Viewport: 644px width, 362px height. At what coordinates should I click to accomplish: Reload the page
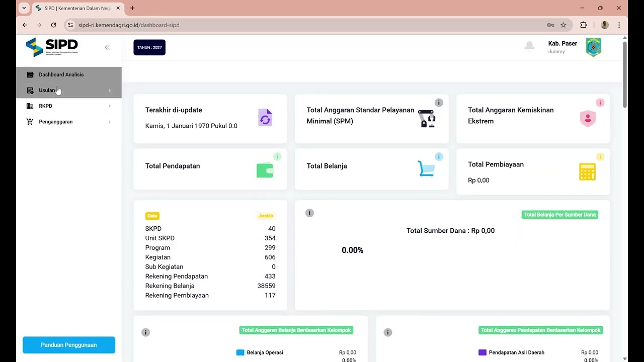coord(53,25)
